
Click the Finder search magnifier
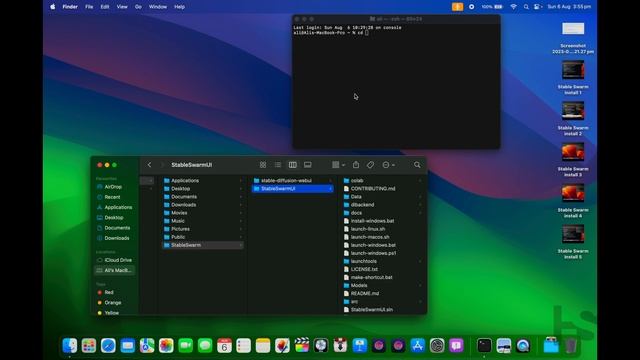coord(417,165)
